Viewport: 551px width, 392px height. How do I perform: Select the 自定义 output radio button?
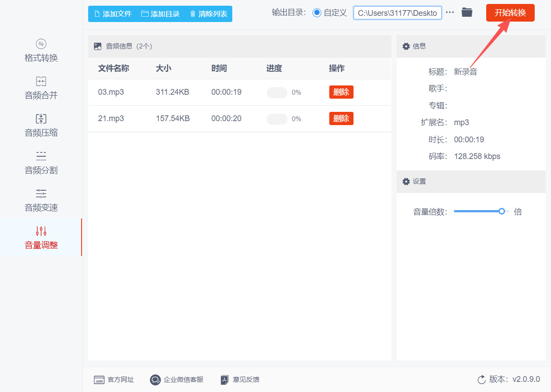317,13
